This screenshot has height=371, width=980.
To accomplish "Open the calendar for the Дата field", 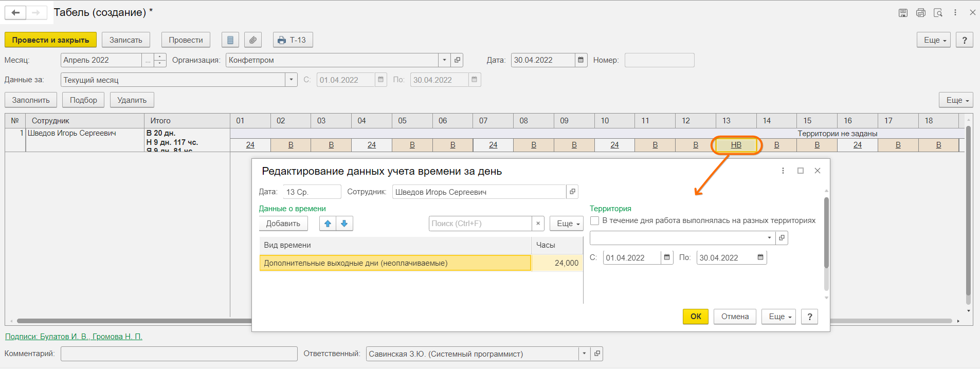I will point(581,60).
